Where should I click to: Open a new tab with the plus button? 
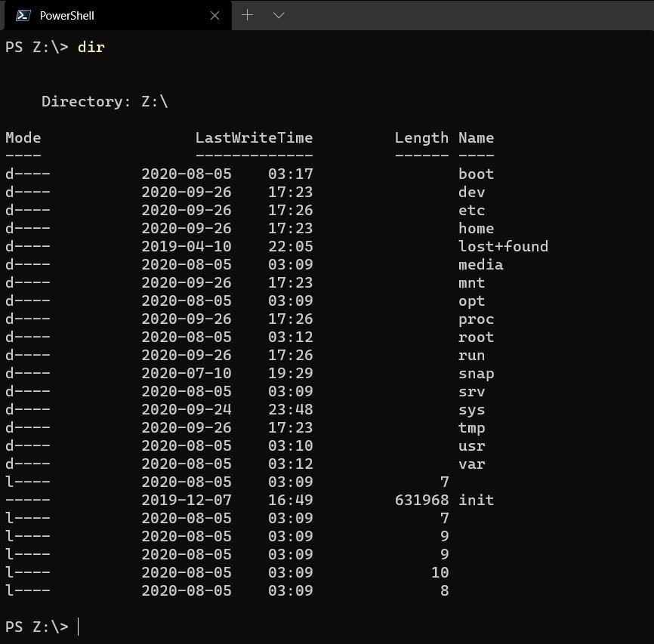(248, 15)
